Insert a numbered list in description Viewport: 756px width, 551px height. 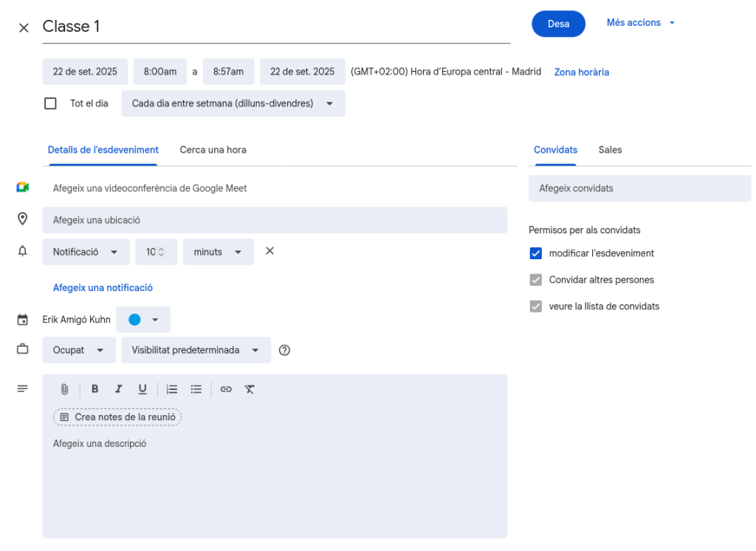172,389
